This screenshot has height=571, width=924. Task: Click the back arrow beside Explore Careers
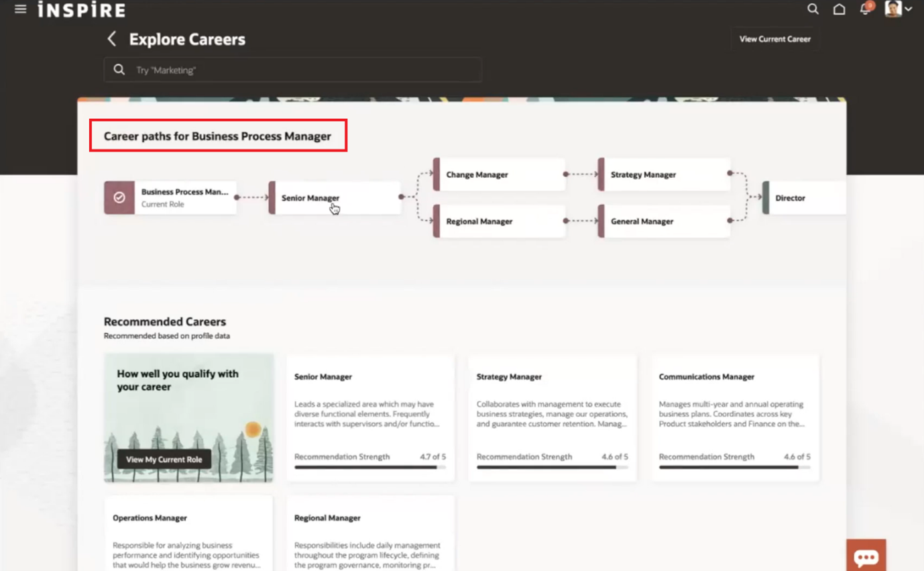(111, 39)
